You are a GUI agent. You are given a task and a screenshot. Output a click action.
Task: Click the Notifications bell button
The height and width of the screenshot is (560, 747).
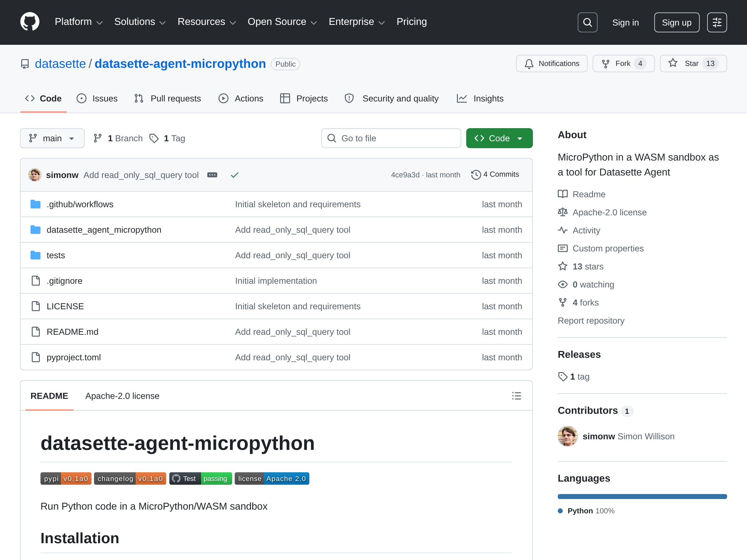pos(552,63)
